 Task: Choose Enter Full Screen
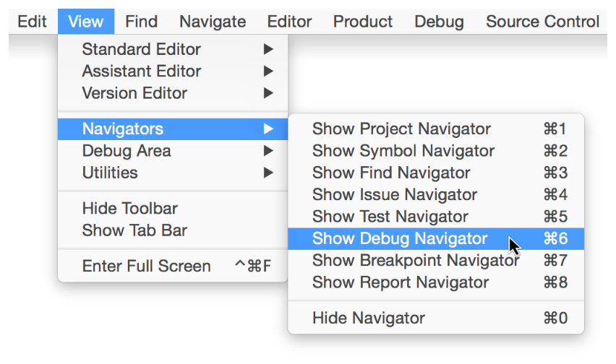pyautogui.click(x=147, y=266)
